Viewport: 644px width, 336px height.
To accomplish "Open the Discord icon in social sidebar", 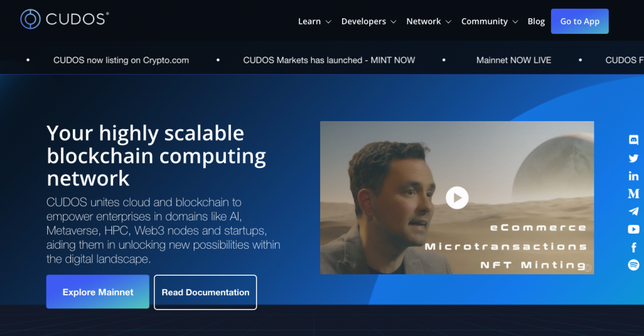I will click(x=633, y=140).
